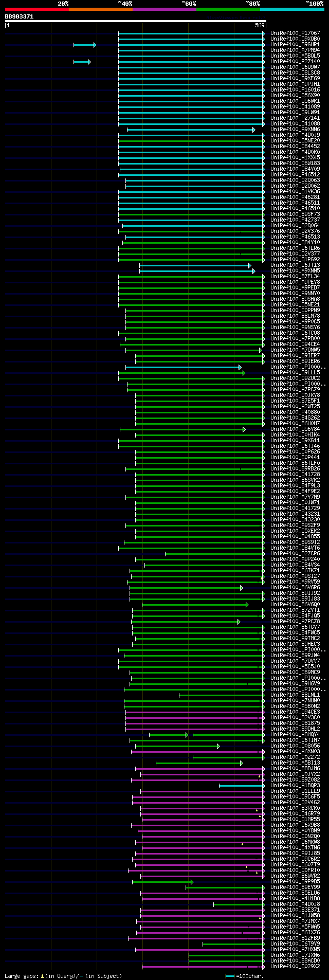The height and width of the screenshot is (980, 329).
Task: Select the UniRef100_C6JT13 label
Action: tap(295, 265)
